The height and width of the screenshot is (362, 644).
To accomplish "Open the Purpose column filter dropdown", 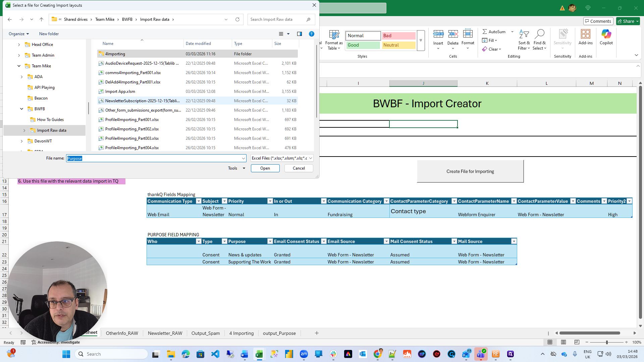I will [x=270, y=241].
